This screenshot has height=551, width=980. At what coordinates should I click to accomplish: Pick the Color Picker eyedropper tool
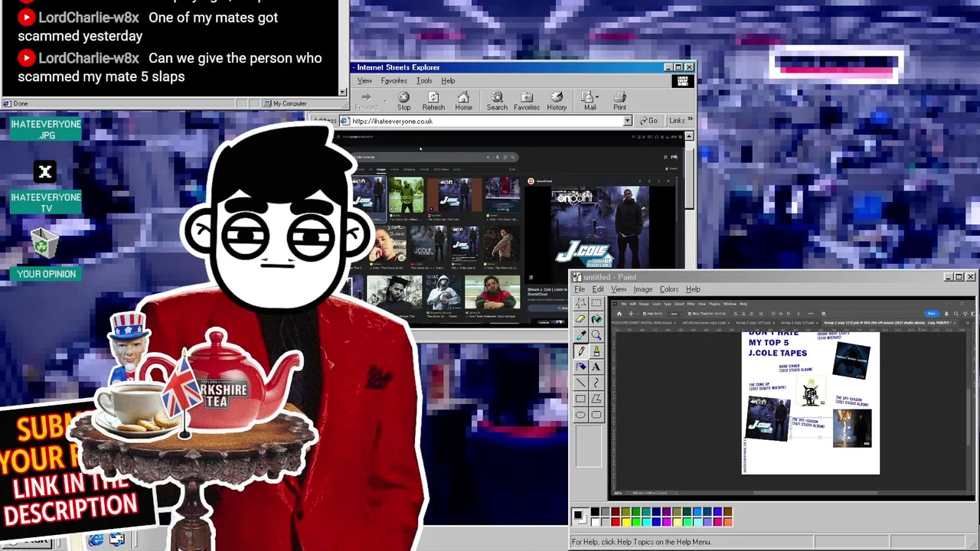click(581, 335)
